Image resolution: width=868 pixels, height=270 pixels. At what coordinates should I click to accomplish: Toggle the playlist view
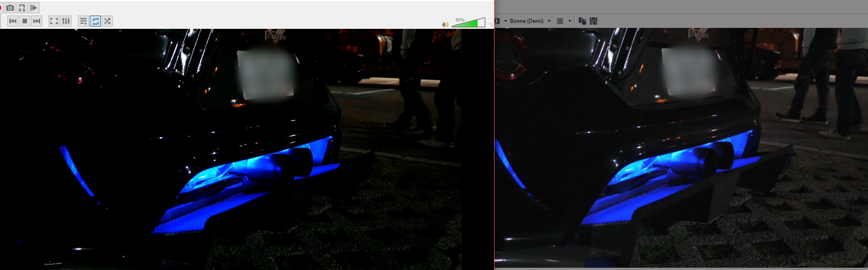tap(83, 21)
